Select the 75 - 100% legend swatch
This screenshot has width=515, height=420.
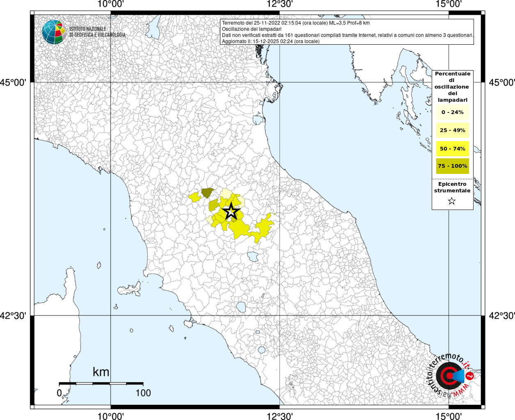point(453,166)
